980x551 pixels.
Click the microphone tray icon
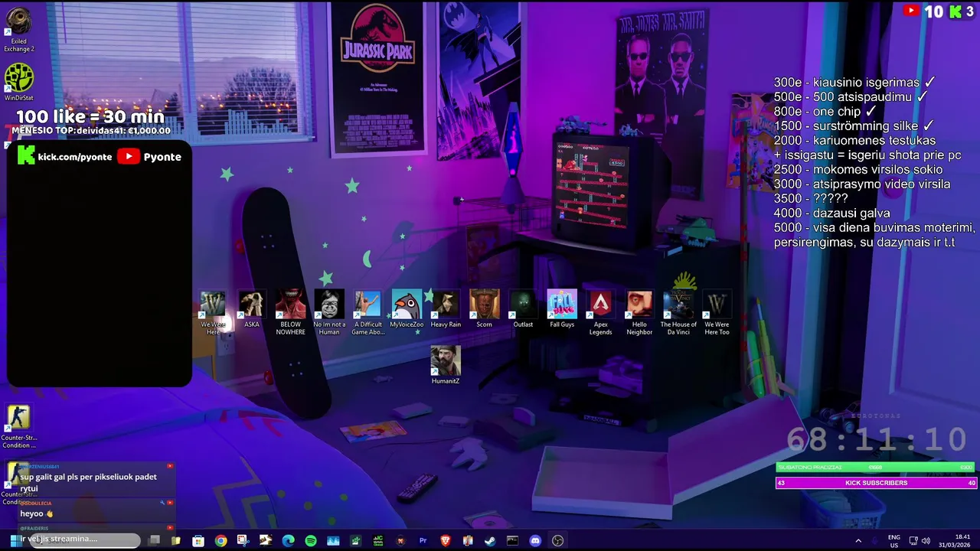(875, 541)
